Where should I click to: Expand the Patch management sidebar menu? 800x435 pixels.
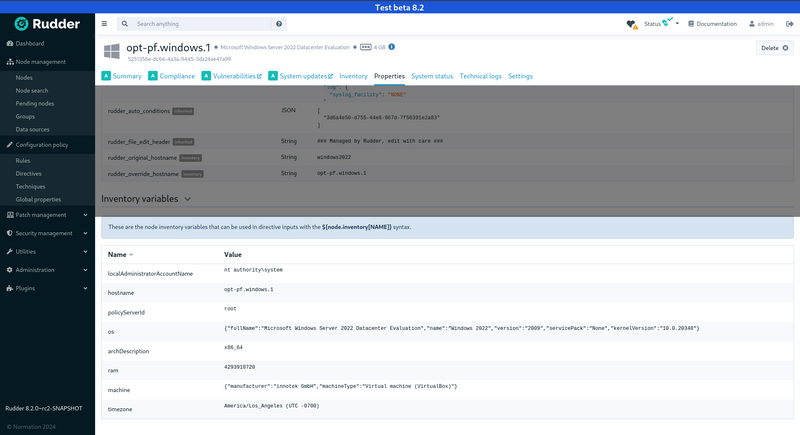click(47, 215)
